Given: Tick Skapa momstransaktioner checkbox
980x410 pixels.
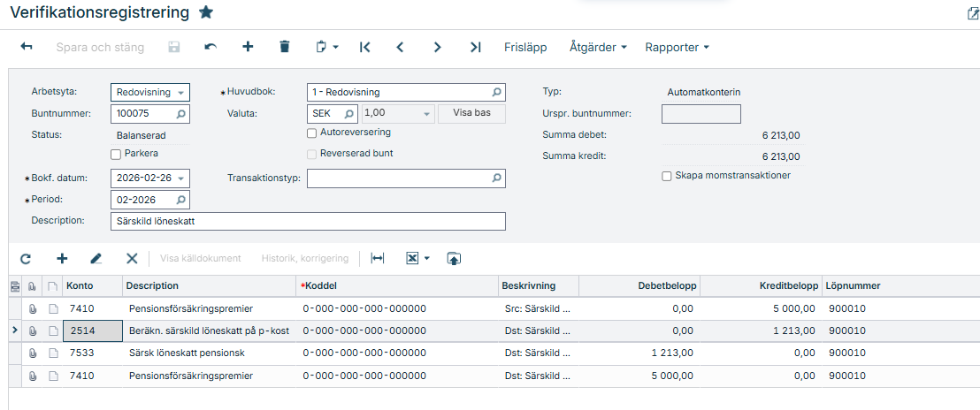Looking at the screenshot, I should [667, 176].
